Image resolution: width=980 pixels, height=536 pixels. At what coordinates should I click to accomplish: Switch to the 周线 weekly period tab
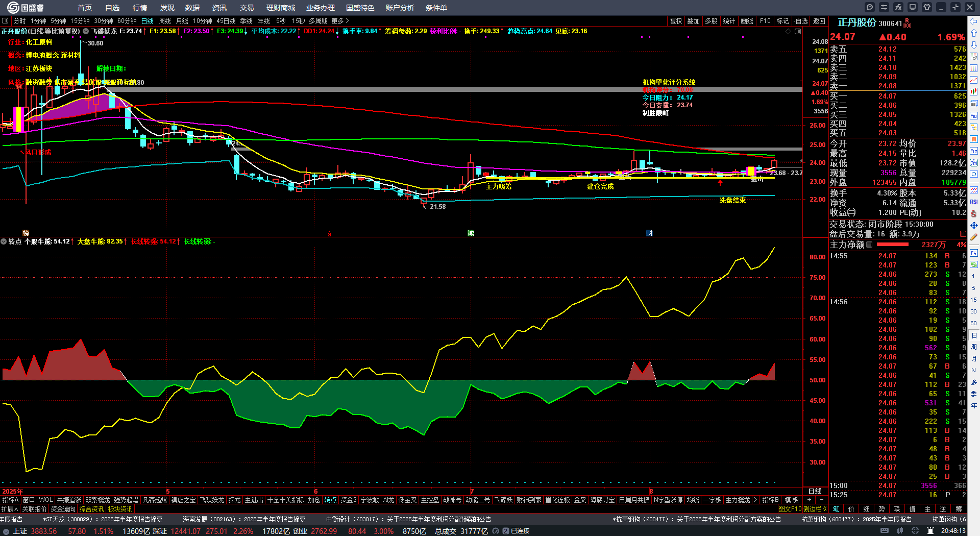[165, 21]
